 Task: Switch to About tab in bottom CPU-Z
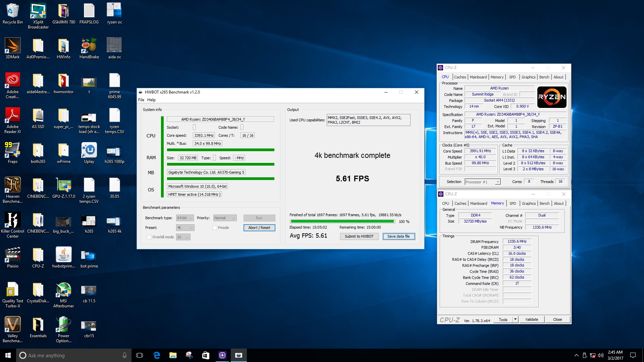pyautogui.click(x=558, y=203)
